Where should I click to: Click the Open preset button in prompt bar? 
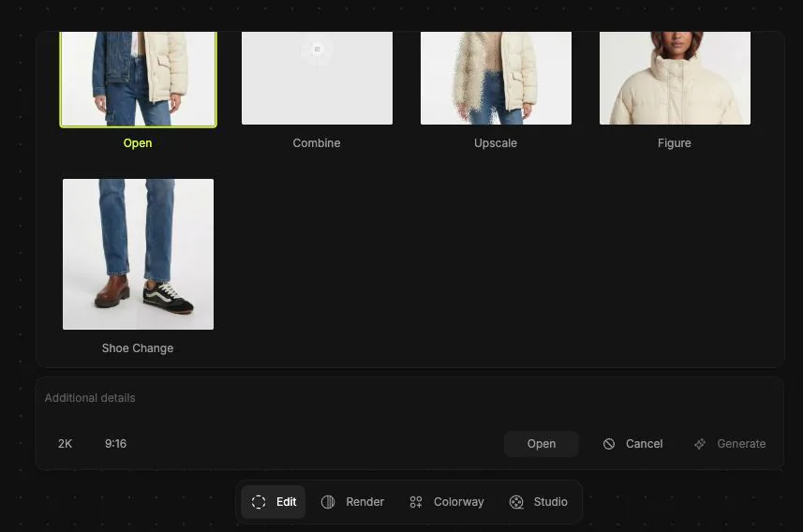[542, 444]
